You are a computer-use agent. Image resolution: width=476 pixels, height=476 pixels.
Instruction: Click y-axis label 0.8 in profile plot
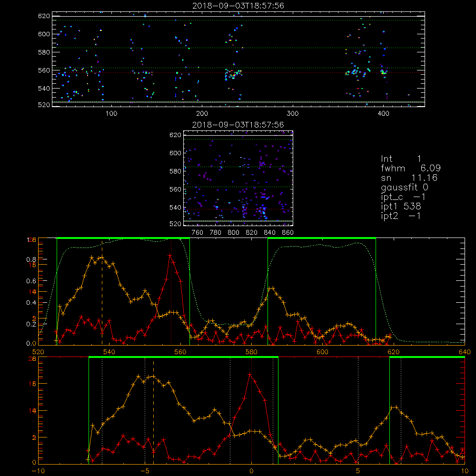pyautogui.click(x=31, y=259)
